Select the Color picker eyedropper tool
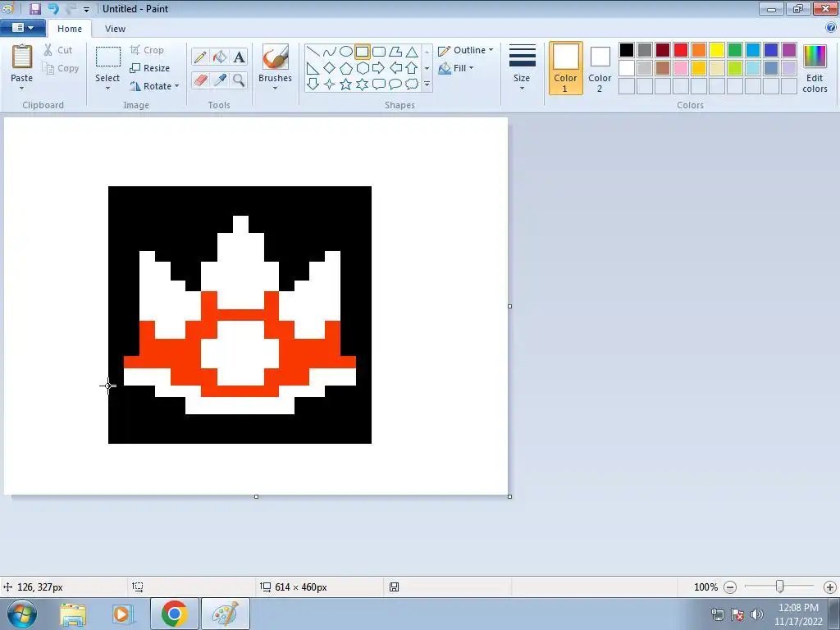 tap(220, 80)
